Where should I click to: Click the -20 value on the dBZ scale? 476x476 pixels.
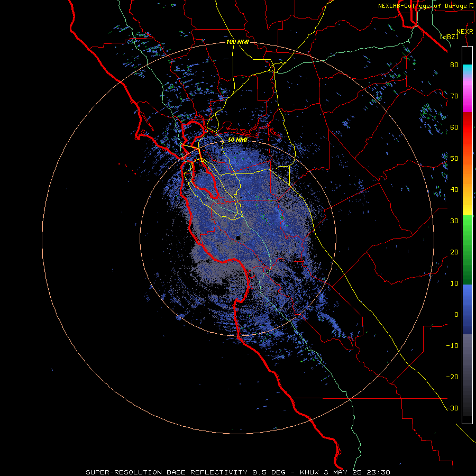point(452,377)
